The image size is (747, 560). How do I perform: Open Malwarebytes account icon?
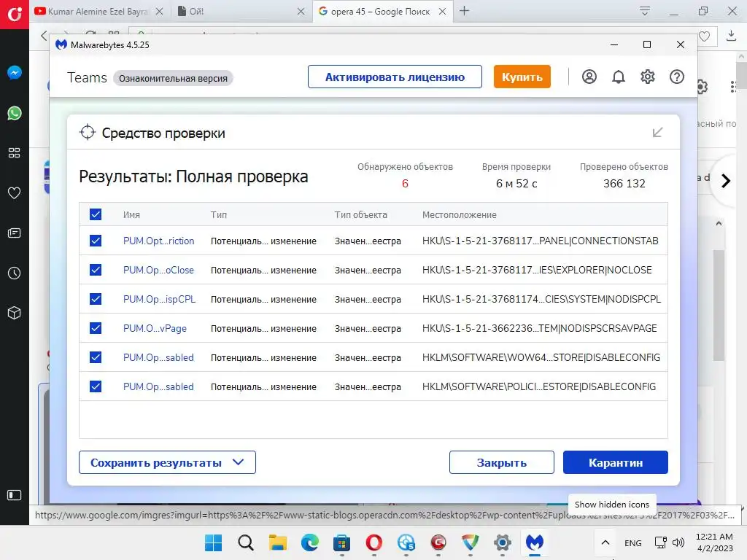point(589,77)
